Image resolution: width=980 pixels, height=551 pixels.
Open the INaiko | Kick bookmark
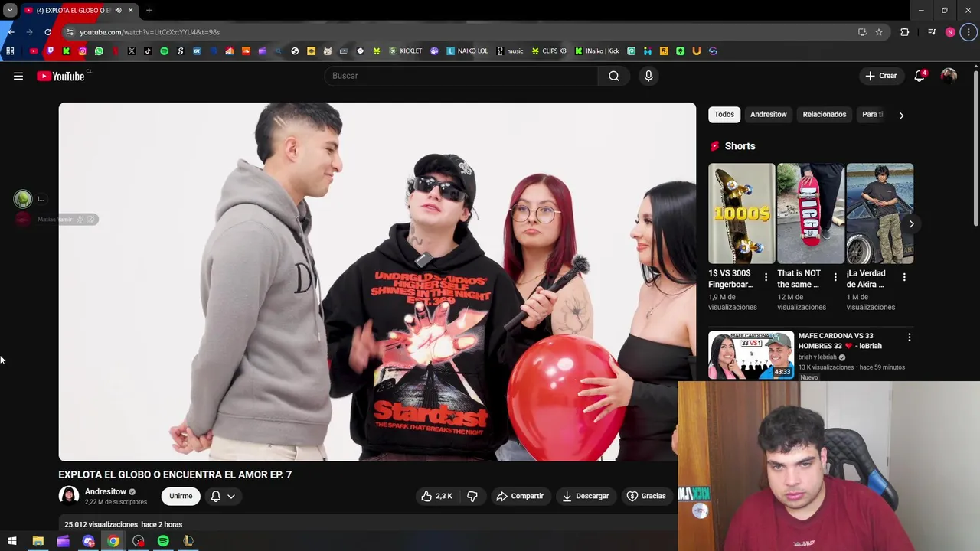click(597, 51)
